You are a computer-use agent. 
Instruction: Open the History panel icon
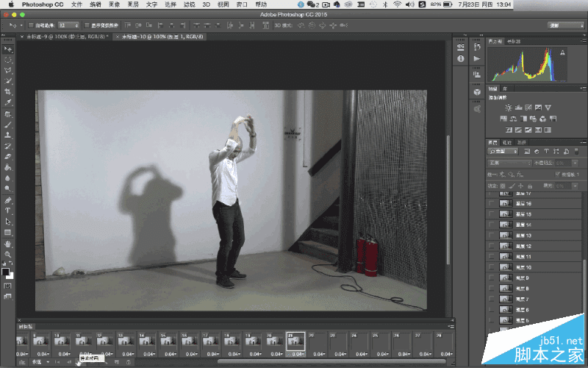(x=477, y=46)
